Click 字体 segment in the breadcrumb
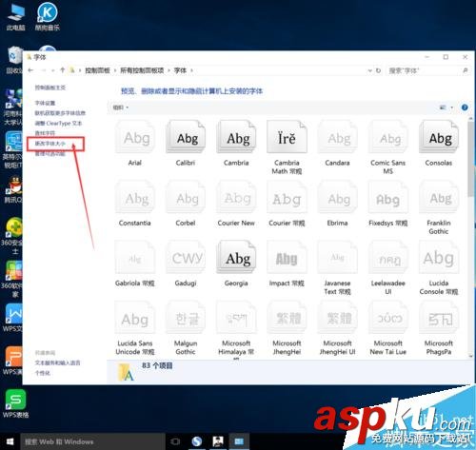 (x=180, y=70)
